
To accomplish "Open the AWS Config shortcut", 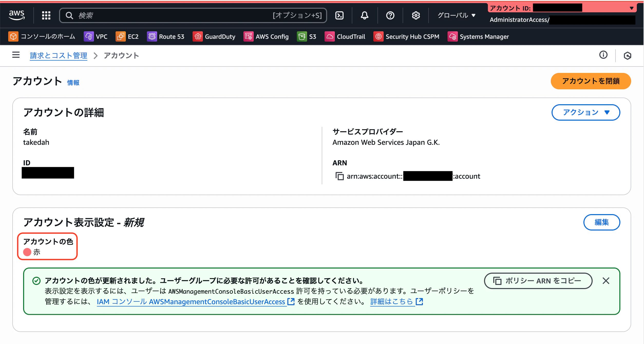I will (266, 36).
